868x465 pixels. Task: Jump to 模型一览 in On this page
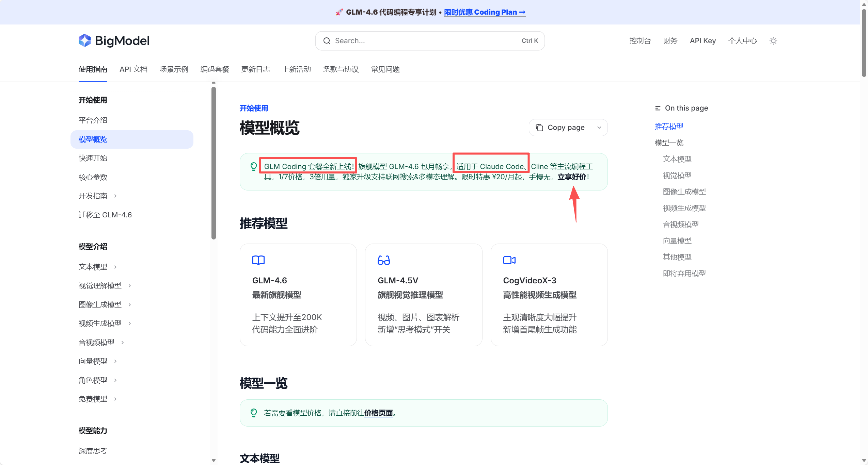tap(669, 143)
